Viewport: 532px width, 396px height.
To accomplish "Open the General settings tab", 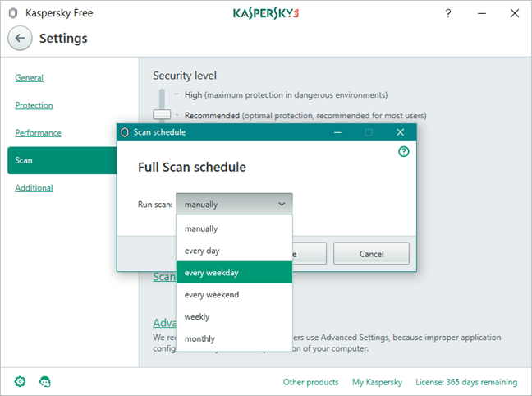I will pos(30,78).
